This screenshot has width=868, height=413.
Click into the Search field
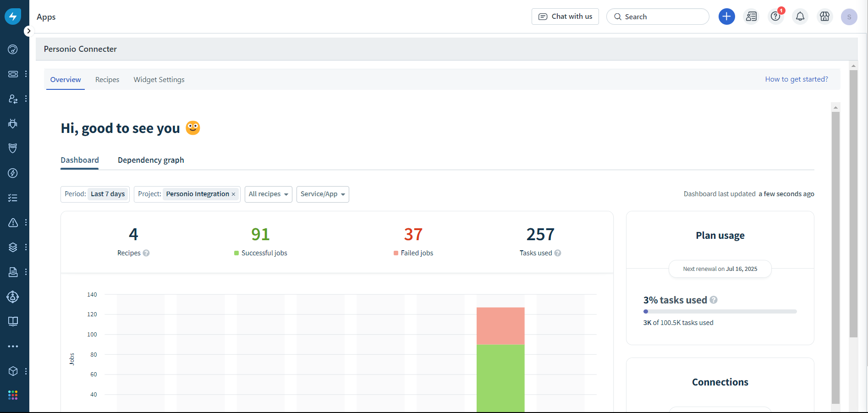coord(658,17)
